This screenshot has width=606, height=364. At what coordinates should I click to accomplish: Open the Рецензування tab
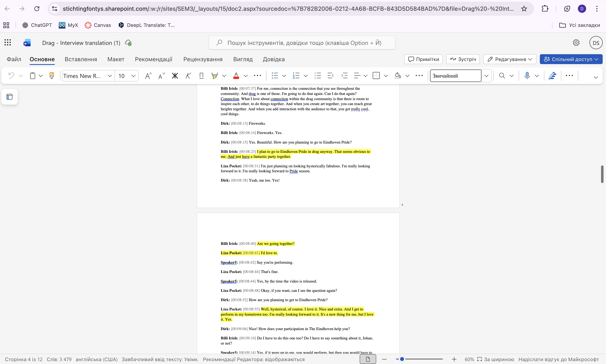(x=203, y=59)
